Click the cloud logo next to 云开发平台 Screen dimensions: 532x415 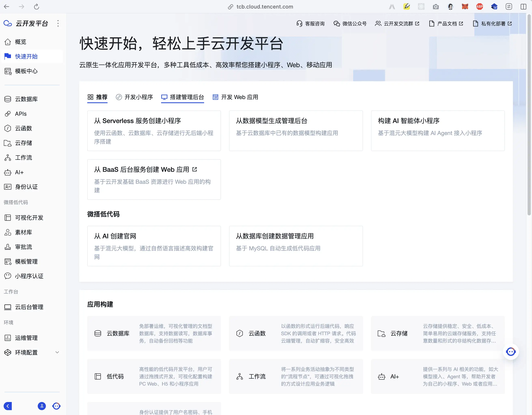pos(8,23)
